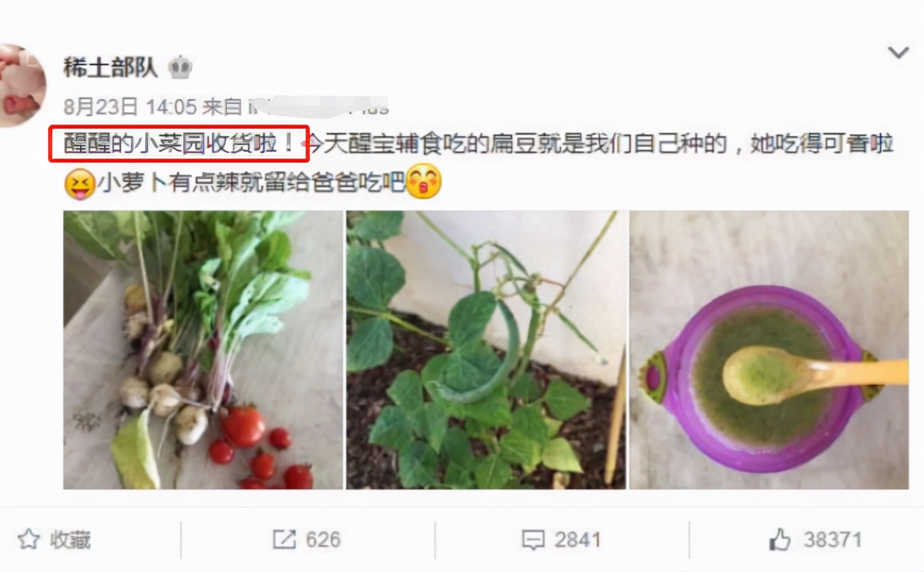Open the purple bowl puree photo

click(769, 350)
